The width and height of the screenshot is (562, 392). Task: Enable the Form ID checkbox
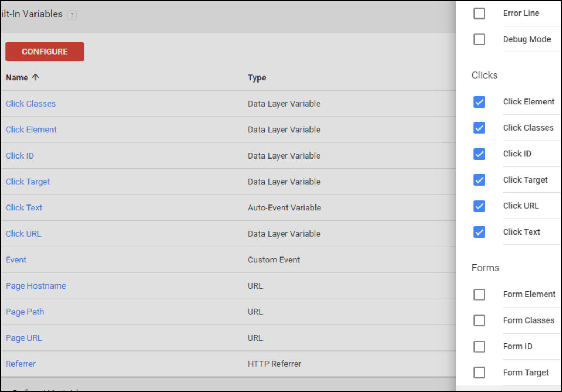click(479, 347)
